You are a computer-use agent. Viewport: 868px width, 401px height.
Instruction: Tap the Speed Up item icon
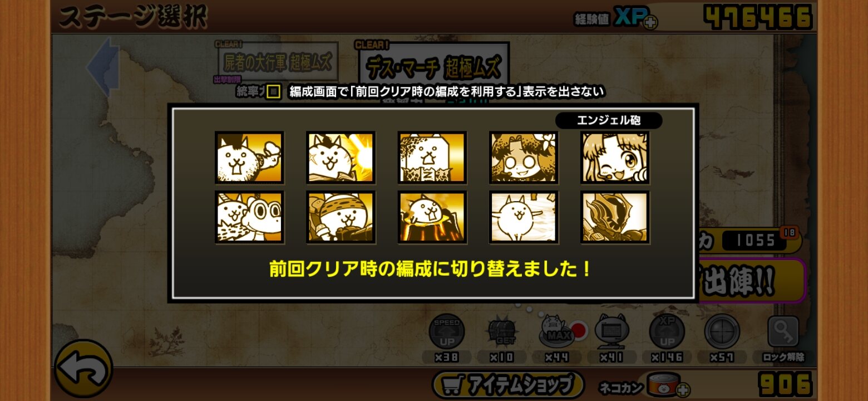[x=446, y=332]
